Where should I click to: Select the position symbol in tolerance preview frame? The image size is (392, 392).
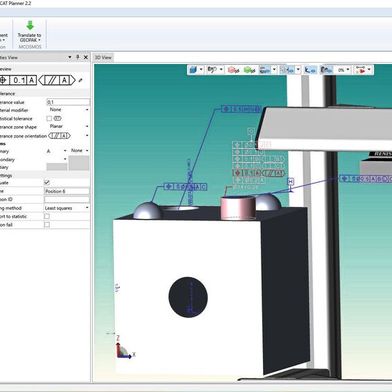click(x=3, y=80)
